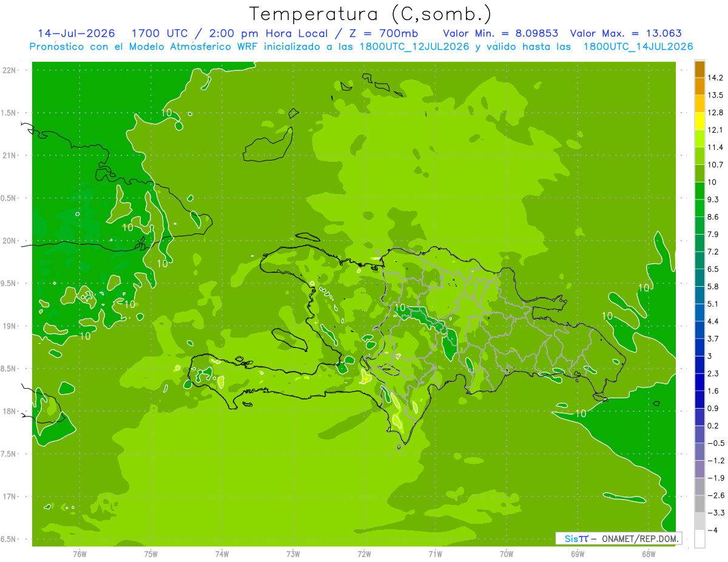Click the 'Valor Min. = 8.09853' readout
Image resolution: width=728 pixels, height=562 pixels.
pos(500,33)
